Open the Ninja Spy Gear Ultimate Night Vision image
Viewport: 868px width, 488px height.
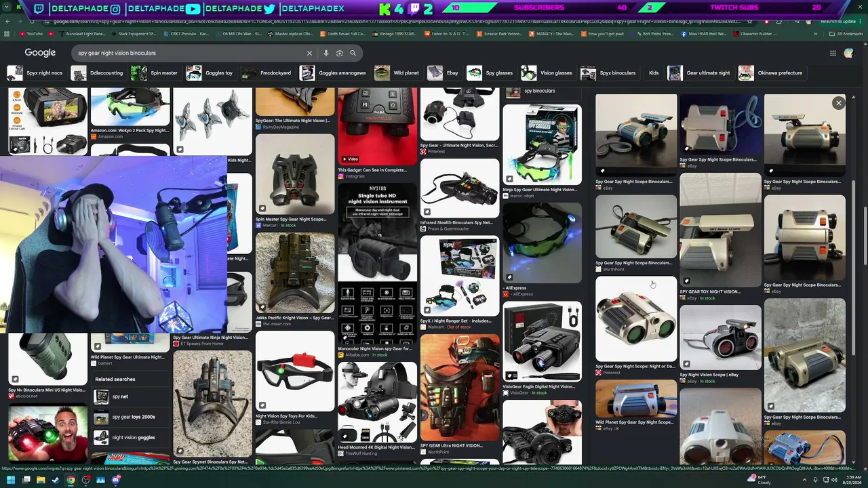point(542,145)
